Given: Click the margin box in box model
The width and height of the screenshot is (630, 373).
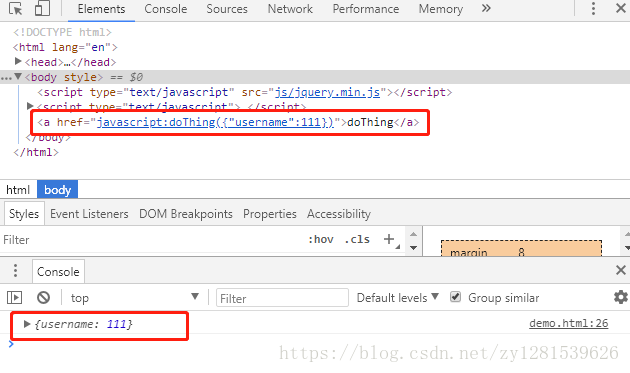Looking at the screenshot, I should (521, 248).
